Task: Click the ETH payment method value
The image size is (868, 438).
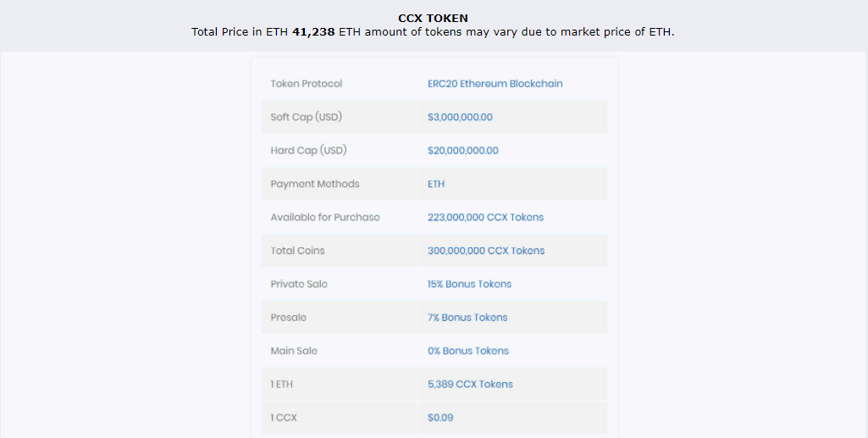Action: tap(436, 184)
